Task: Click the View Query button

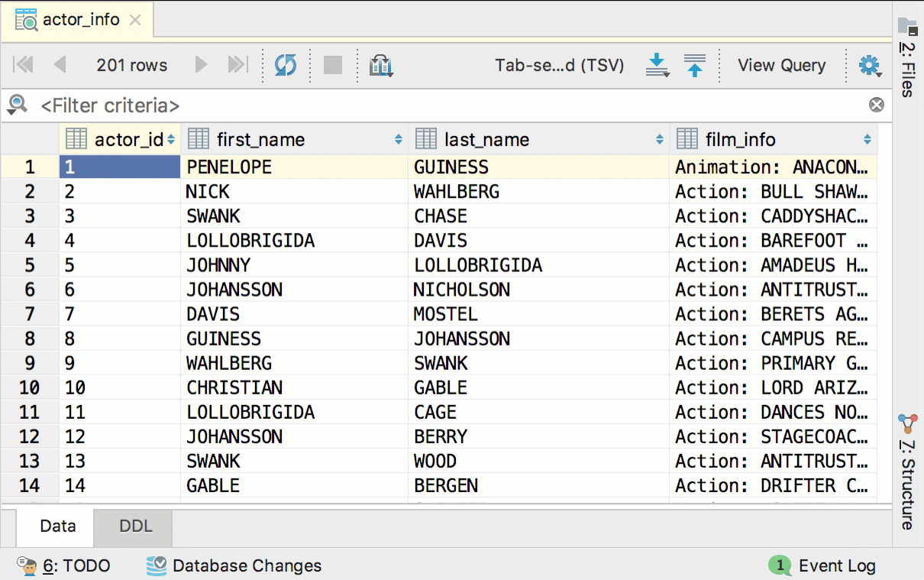Action: 782,65
